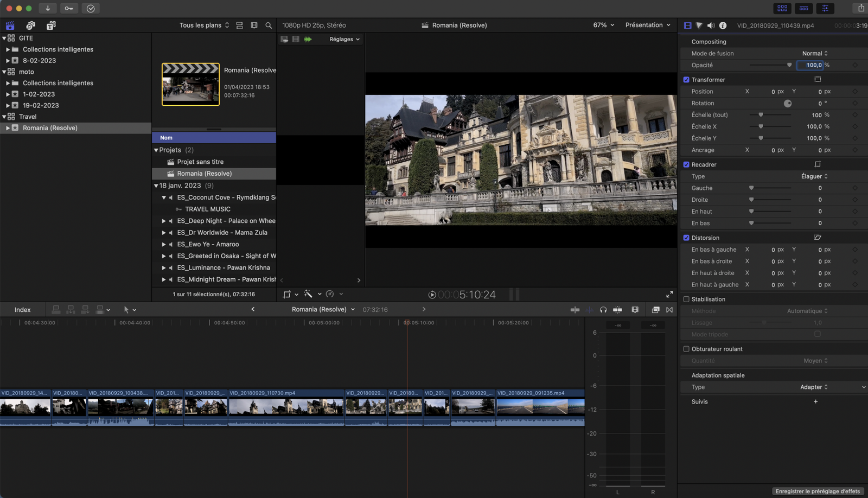Image resolution: width=868 pixels, height=498 pixels.
Task: Disable the Transformer checkbox
Action: (x=686, y=80)
